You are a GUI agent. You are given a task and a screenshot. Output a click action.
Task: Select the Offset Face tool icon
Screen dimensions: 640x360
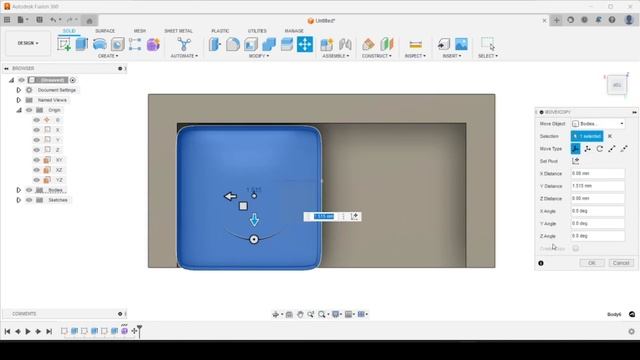[x=287, y=44]
